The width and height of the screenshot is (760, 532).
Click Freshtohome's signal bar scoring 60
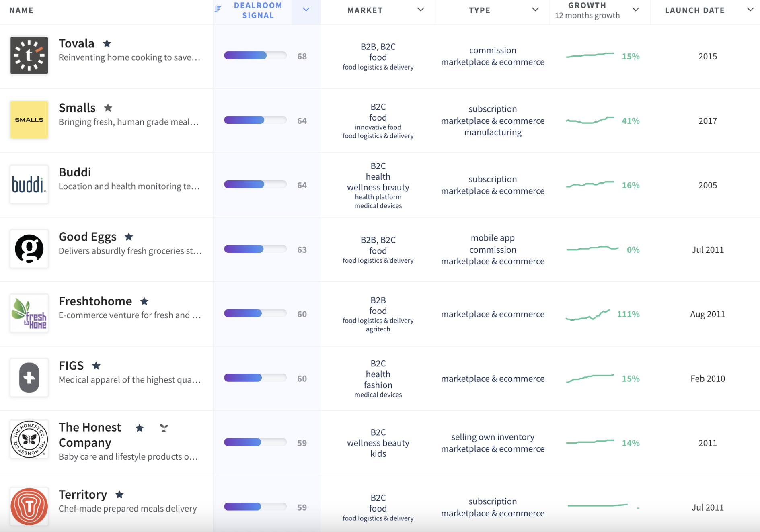tap(255, 313)
